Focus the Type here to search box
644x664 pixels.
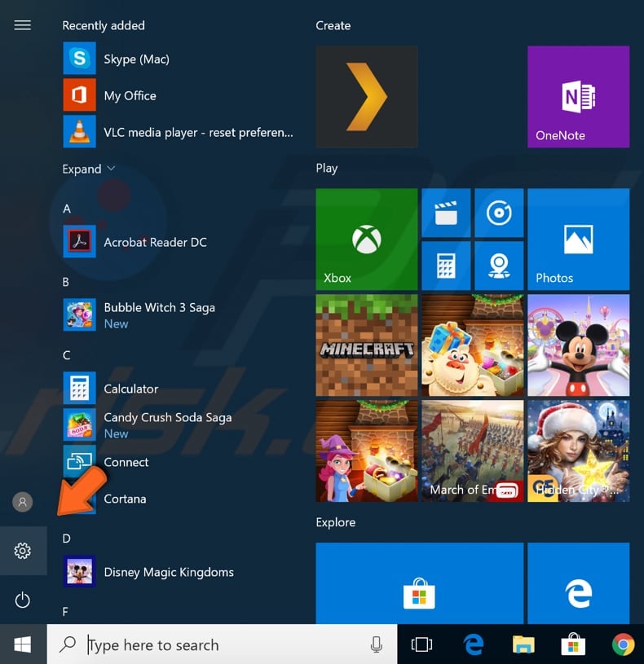click(222, 644)
